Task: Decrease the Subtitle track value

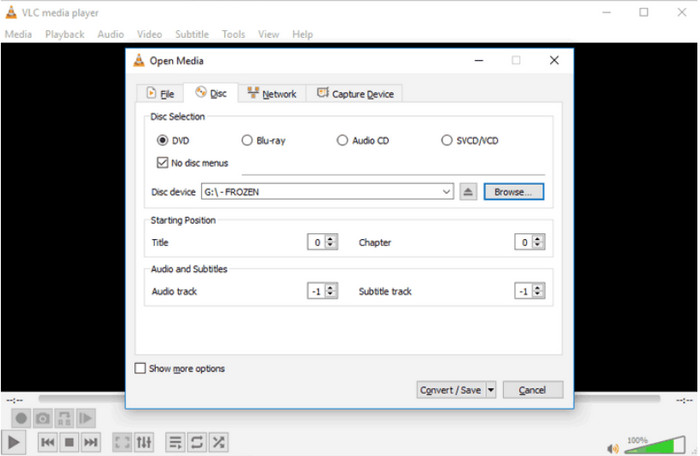Action: click(538, 294)
